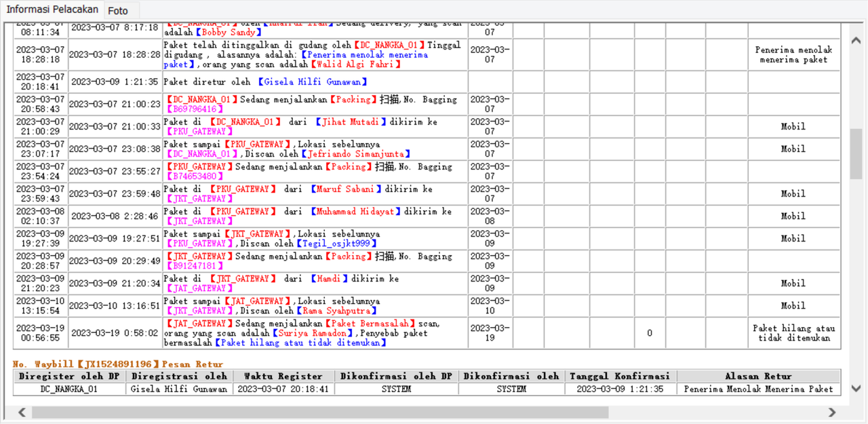Select row scanned by Tegil_osjkt999

click(x=427, y=239)
